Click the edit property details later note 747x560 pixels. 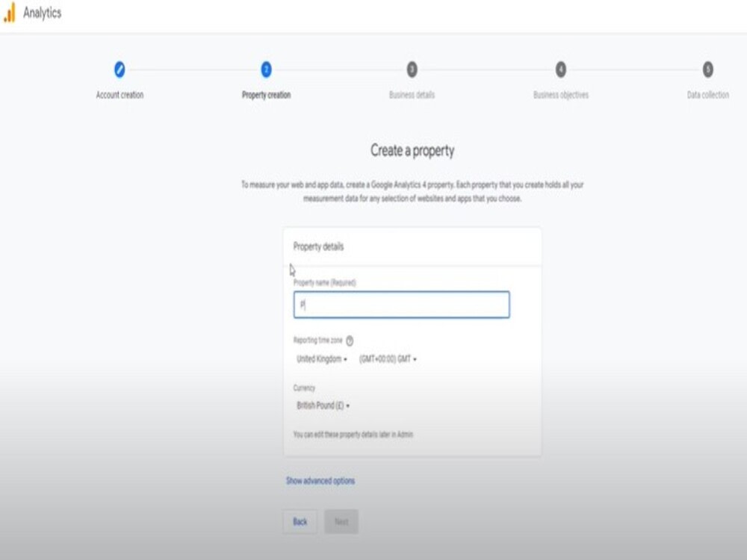coord(353,435)
